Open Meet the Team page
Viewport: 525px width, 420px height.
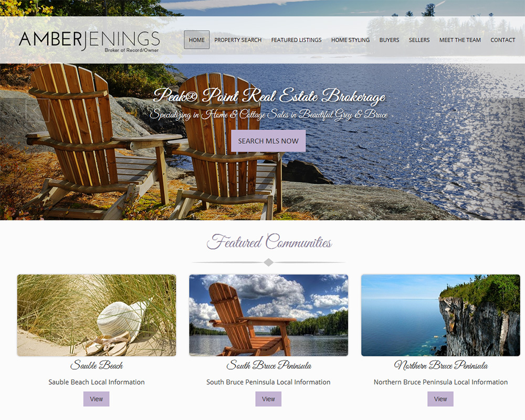coord(460,40)
